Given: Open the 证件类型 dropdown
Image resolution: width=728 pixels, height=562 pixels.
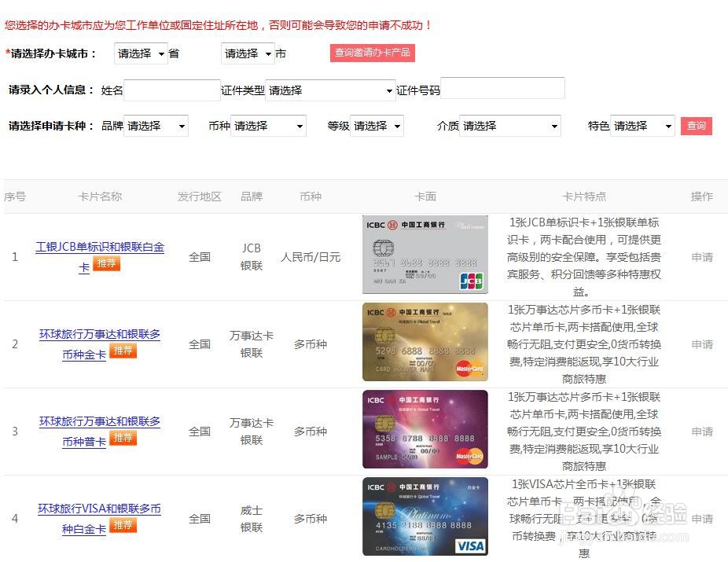Looking at the screenshot, I should pyautogui.click(x=330, y=90).
